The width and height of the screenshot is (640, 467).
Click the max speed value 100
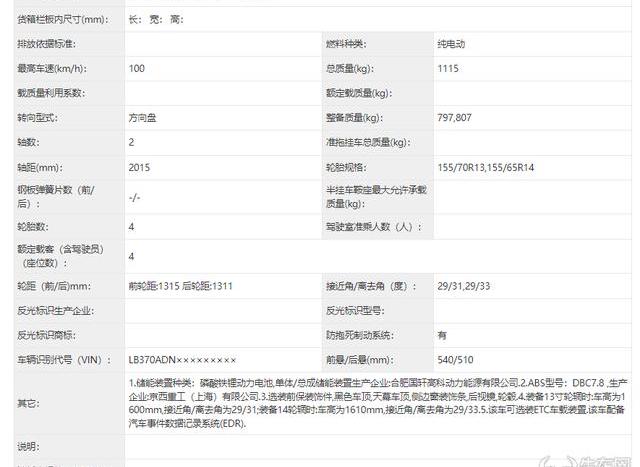coord(137,68)
